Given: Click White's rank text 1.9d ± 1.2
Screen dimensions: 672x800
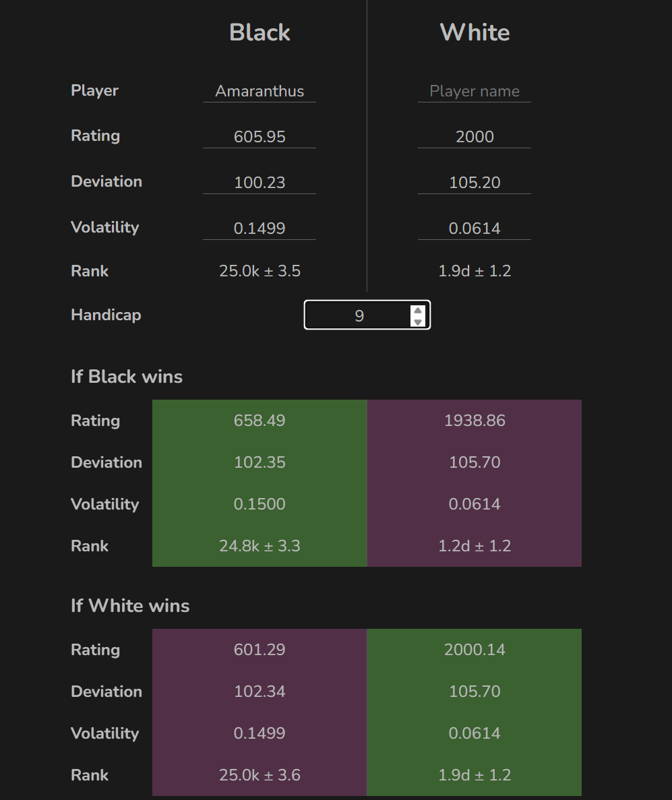Looking at the screenshot, I should (475, 272).
